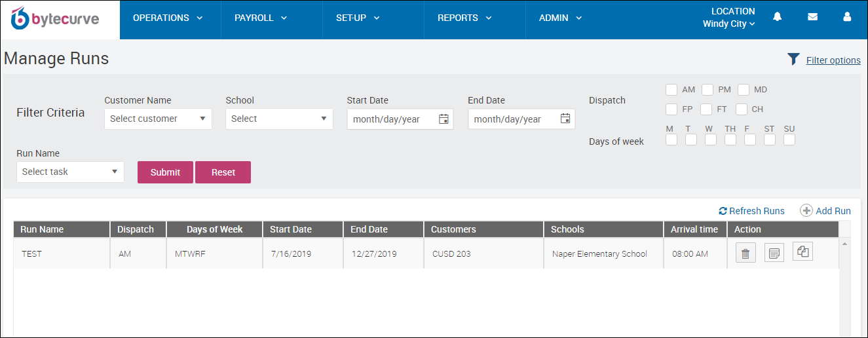Click the Start Date input field

click(400, 119)
